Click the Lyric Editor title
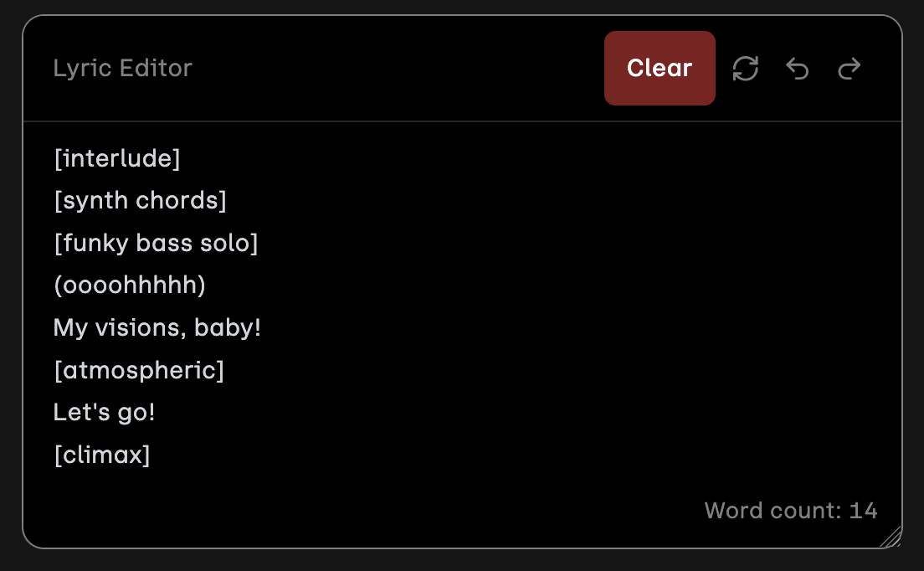 [122, 69]
